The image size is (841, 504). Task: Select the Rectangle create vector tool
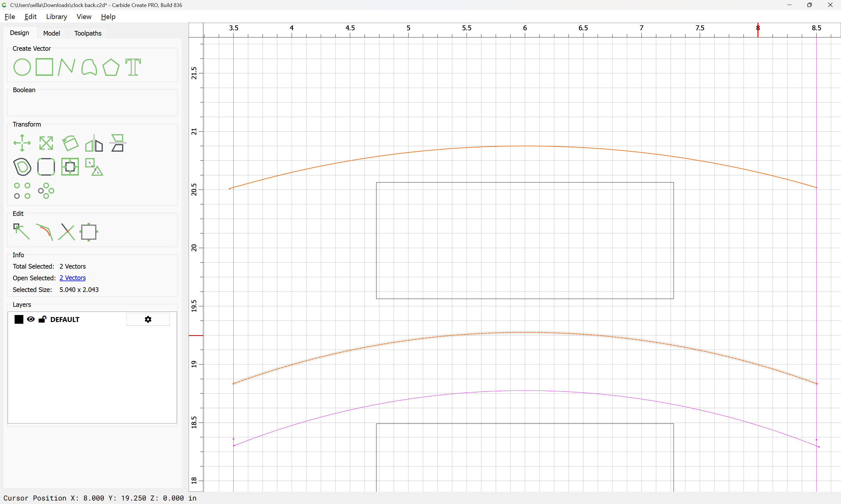point(44,67)
